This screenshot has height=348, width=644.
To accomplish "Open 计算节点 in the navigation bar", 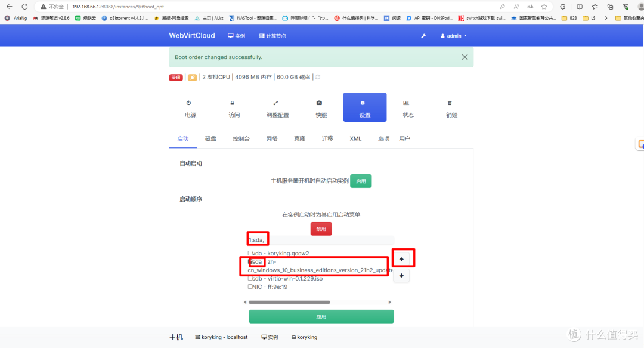I will [x=273, y=36].
